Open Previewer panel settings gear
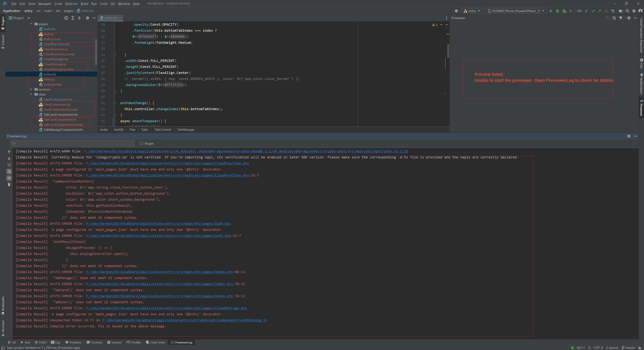The width and height of the screenshot is (644, 350). pos(629,18)
